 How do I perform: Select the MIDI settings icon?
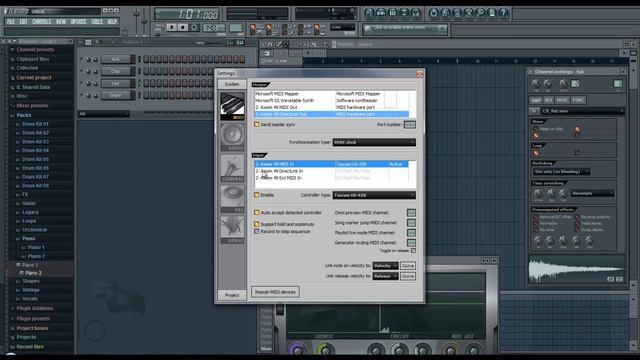tap(232, 106)
